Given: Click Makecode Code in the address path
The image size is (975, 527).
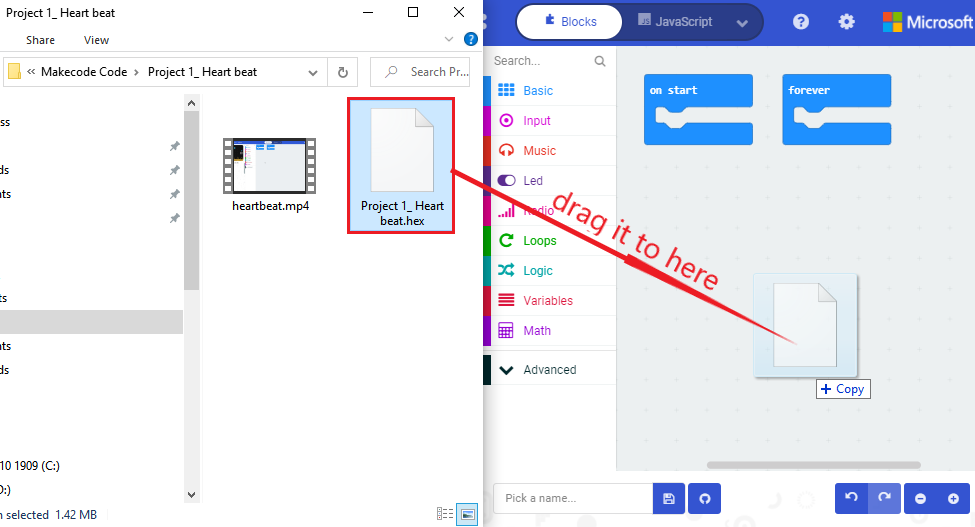Looking at the screenshot, I should (84, 72).
